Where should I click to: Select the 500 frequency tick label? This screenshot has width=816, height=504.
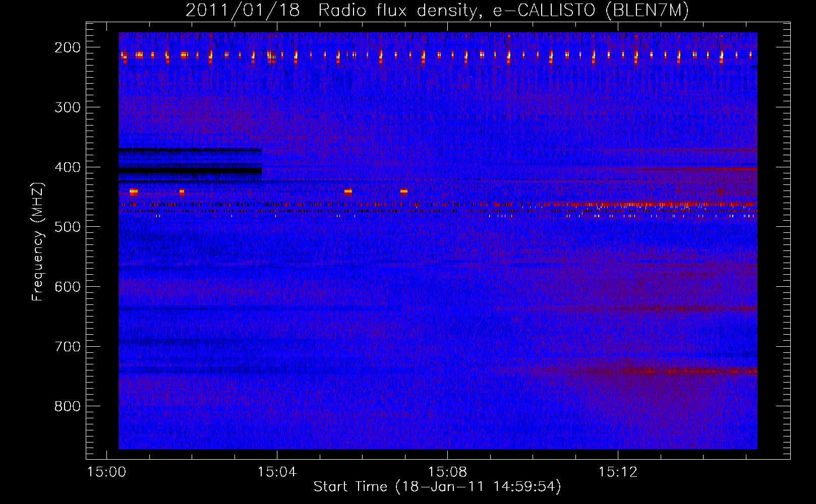click(x=67, y=227)
